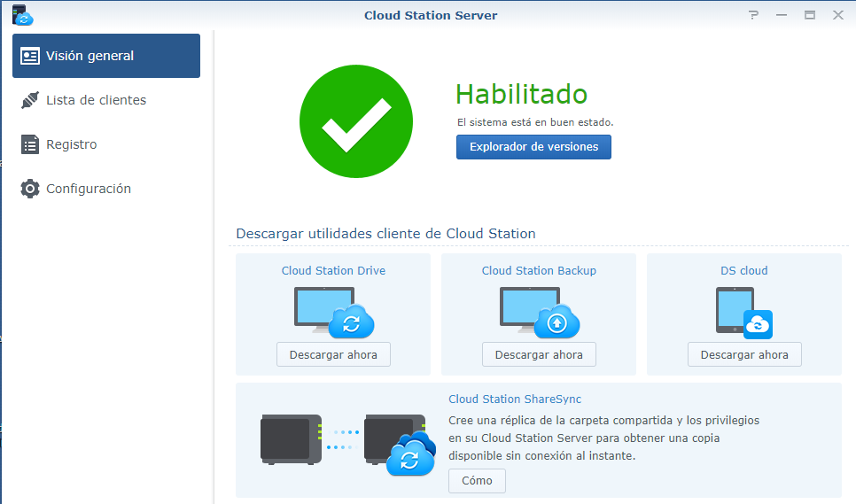The height and width of the screenshot is (504, 856).
Task: Go to the Registro section
Action: coord(106,144)
